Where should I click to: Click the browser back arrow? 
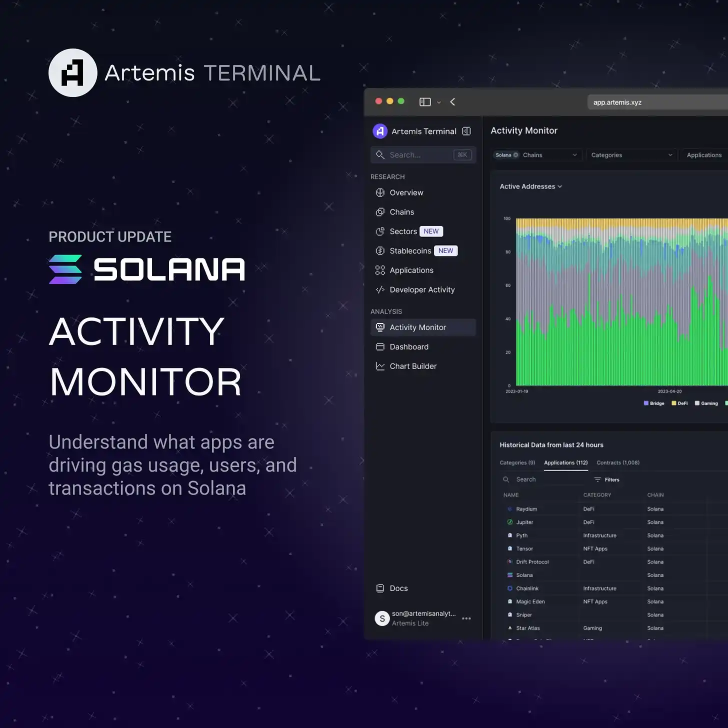click(x=452, y=102)
